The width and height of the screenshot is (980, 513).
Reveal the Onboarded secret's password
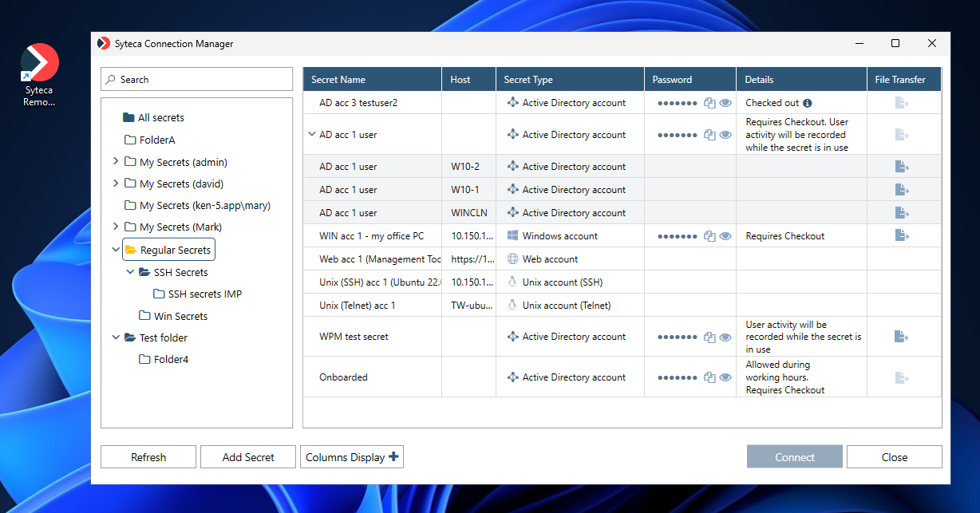pos(725,377)
